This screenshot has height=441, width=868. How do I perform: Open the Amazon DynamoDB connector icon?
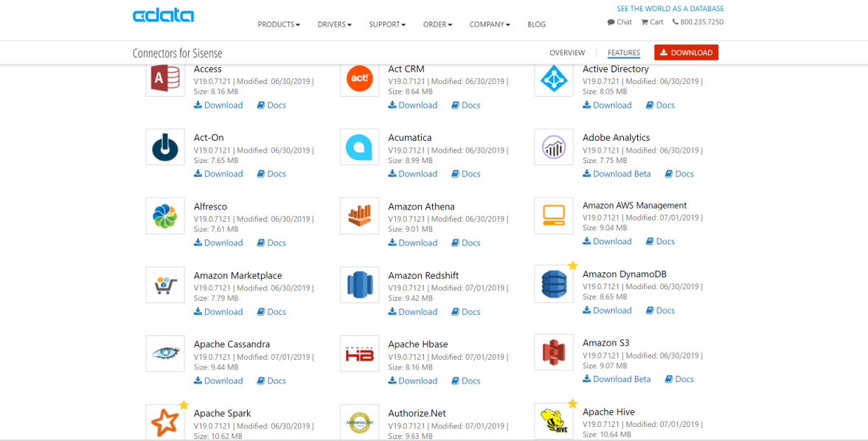tap(554, 284)
